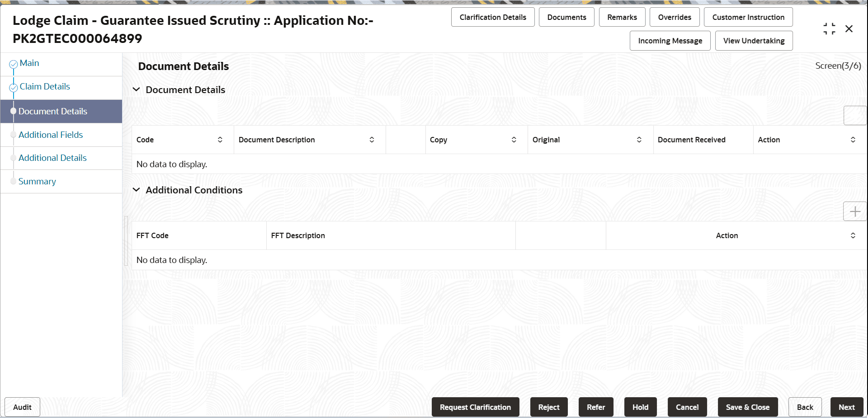Image resolution: width=868 pixels, height=418 pixels.
Task: View Overrides
Action: pyautogui.click(x=675, y=17)
